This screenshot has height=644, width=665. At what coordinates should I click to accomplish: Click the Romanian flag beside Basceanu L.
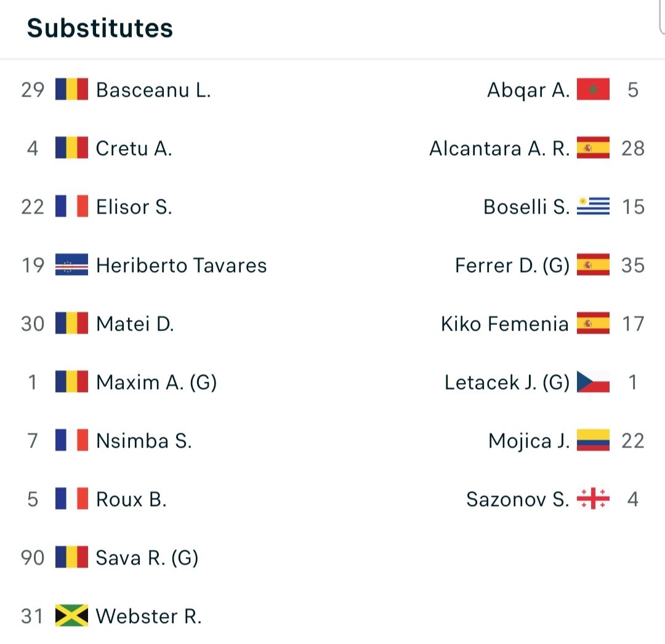pos(71,89)
